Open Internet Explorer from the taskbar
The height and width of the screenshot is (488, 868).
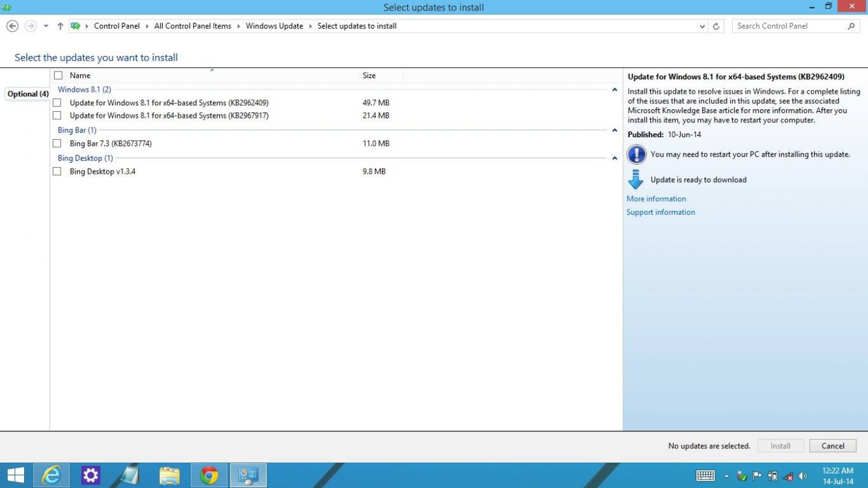point(51,476)
